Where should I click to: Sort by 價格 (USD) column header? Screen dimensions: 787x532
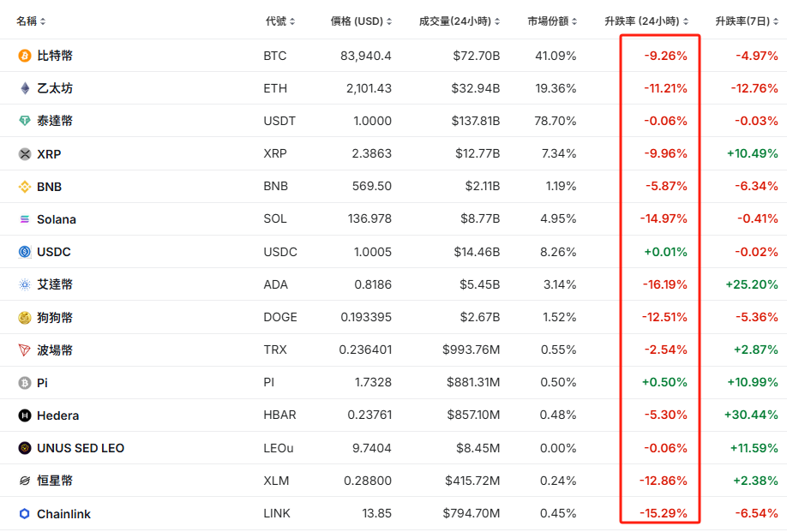click(x=361, y=21)
